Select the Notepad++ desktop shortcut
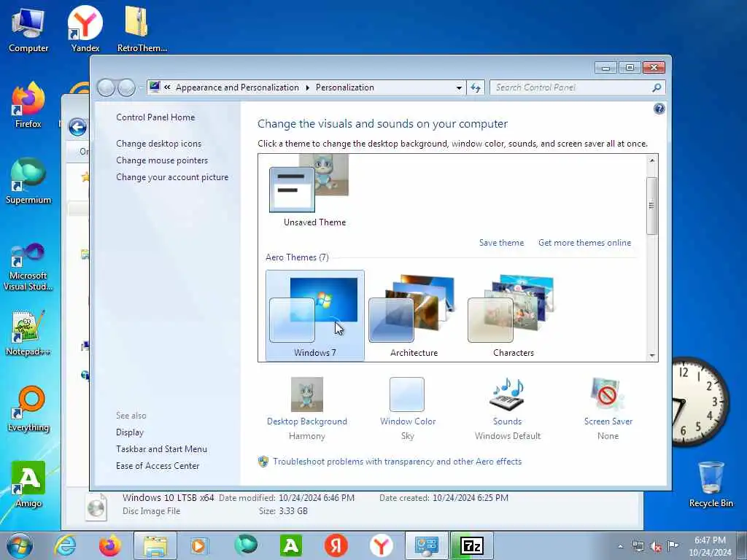Screen dimensions: 747x560 [x=28, y=333]
